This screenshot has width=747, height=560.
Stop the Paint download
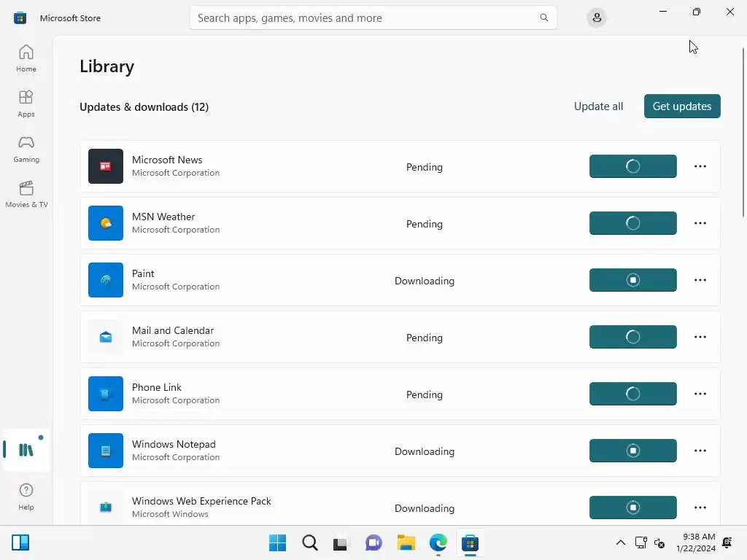pos(632,280)
